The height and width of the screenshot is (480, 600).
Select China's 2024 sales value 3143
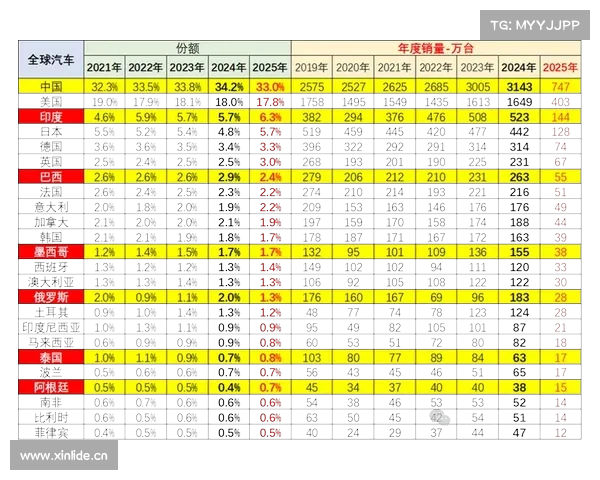pyautogui.click(x=519, y=87)
